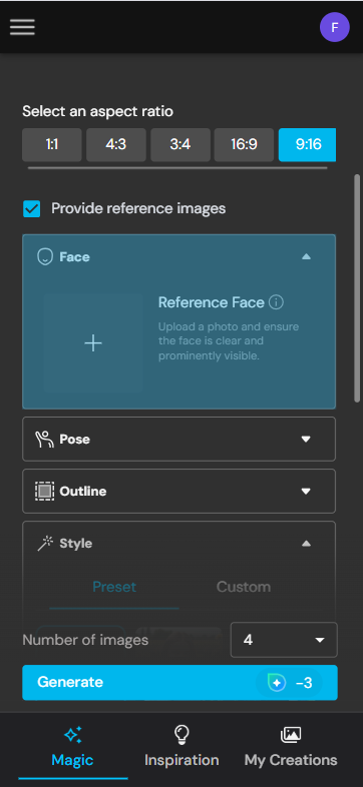Expand the Outline section arrow
This screenshot has height=787, width=363.
tap(306, 491)
